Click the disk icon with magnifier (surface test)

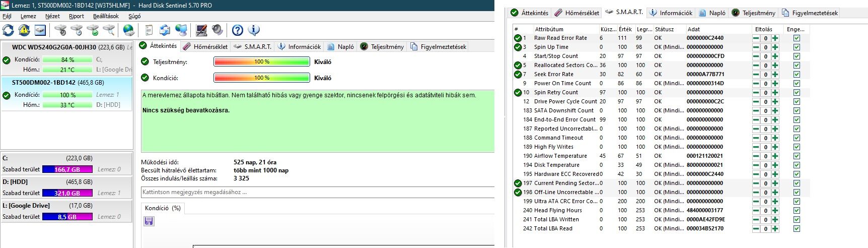tap(108, 30)
